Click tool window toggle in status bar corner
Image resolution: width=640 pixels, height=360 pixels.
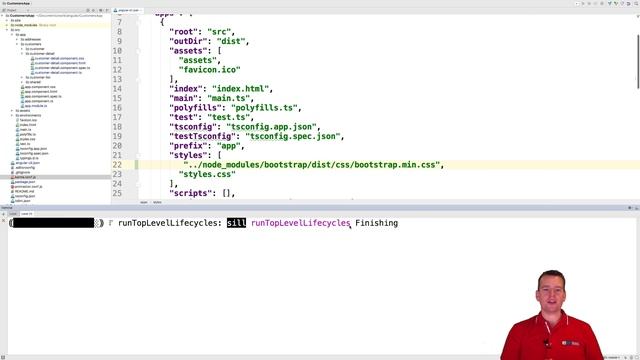3,357
